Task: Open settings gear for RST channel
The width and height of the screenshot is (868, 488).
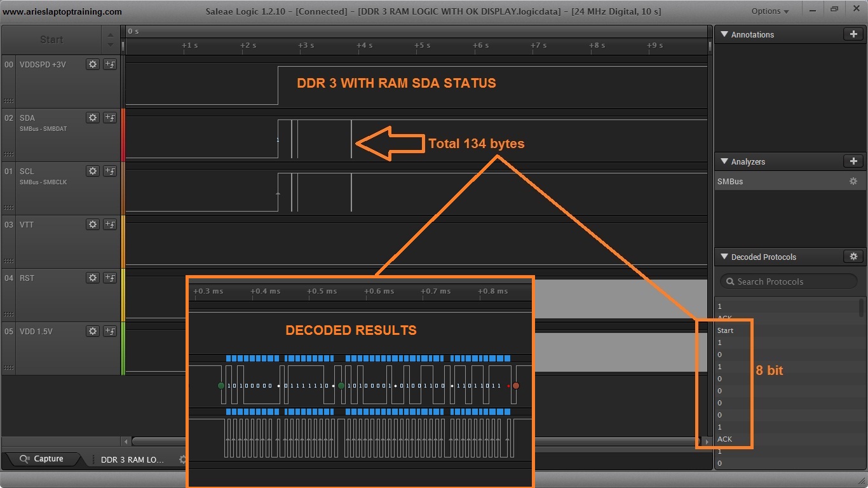Action: coord(93,278)
